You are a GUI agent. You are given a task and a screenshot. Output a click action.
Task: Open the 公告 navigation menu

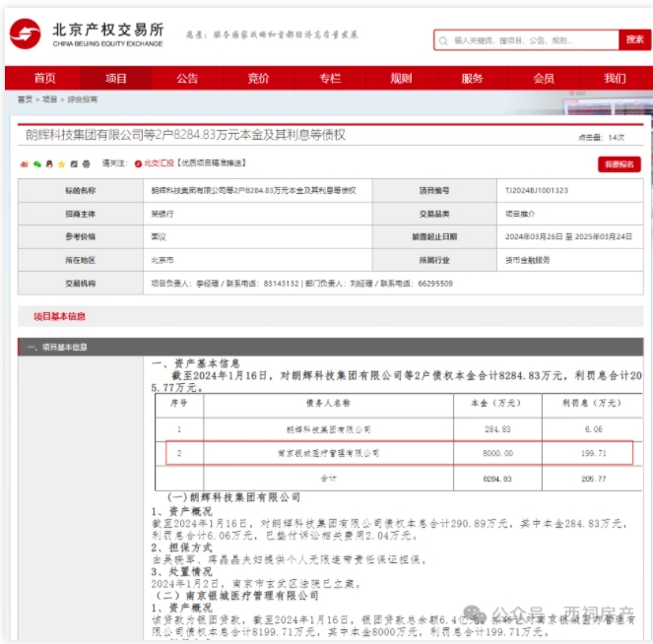point(187,78)
